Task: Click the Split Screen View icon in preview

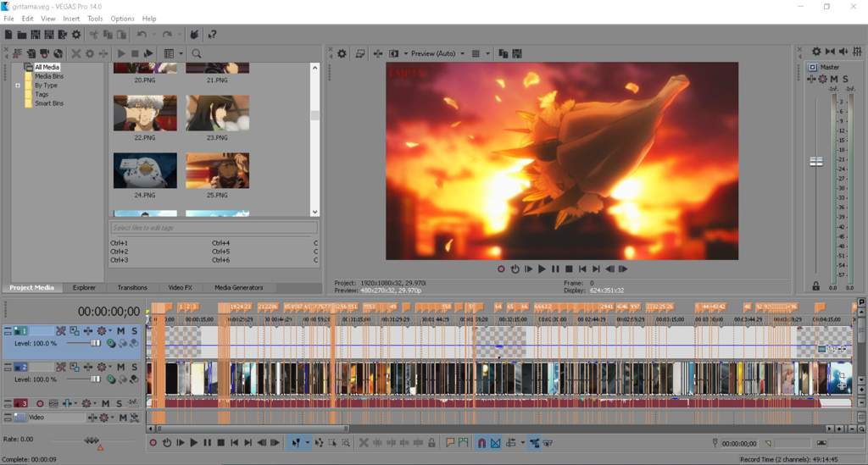Action: click(393, 53)
